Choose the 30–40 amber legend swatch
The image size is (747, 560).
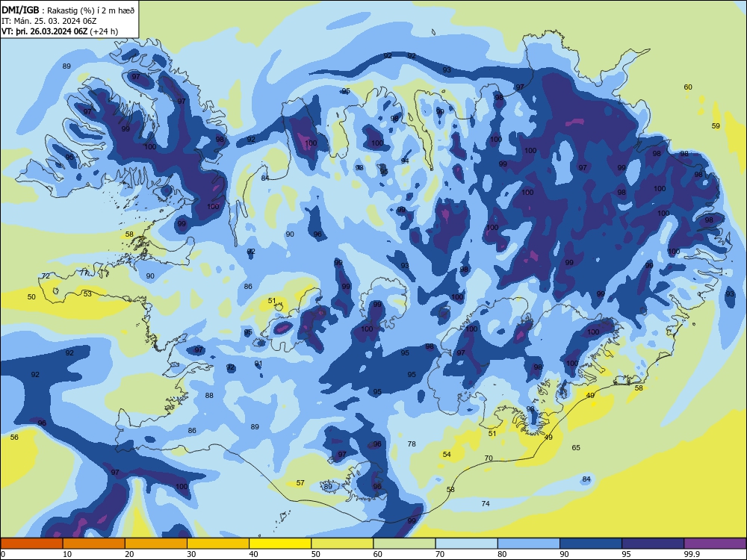[x=218, y=544]
